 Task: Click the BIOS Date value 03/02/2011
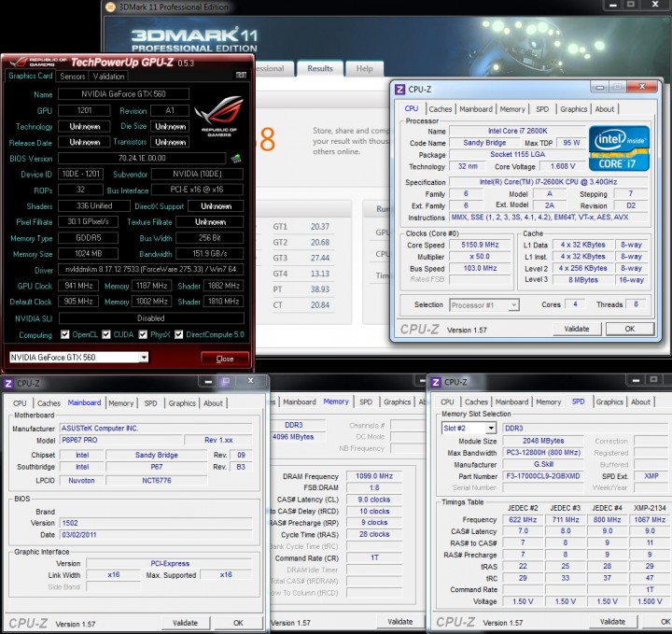[156, 535]
